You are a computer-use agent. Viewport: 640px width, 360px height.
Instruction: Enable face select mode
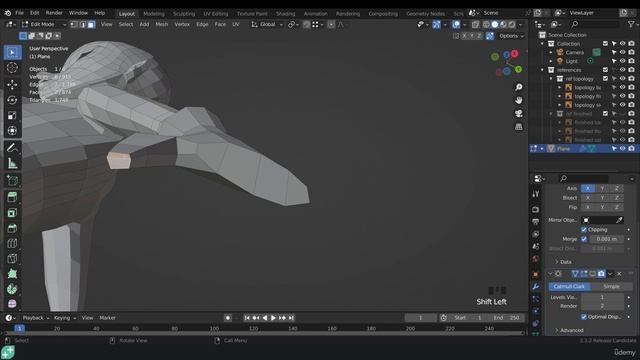click(91, 24)
